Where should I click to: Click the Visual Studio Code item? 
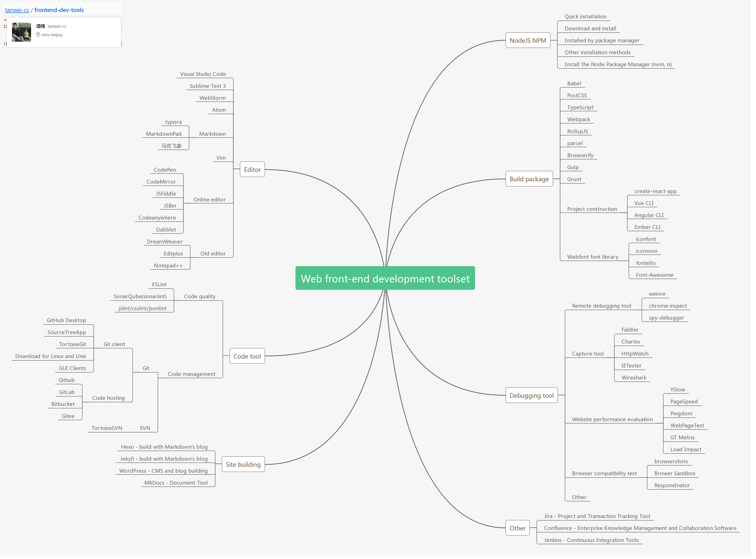click(x=204, y=74)
